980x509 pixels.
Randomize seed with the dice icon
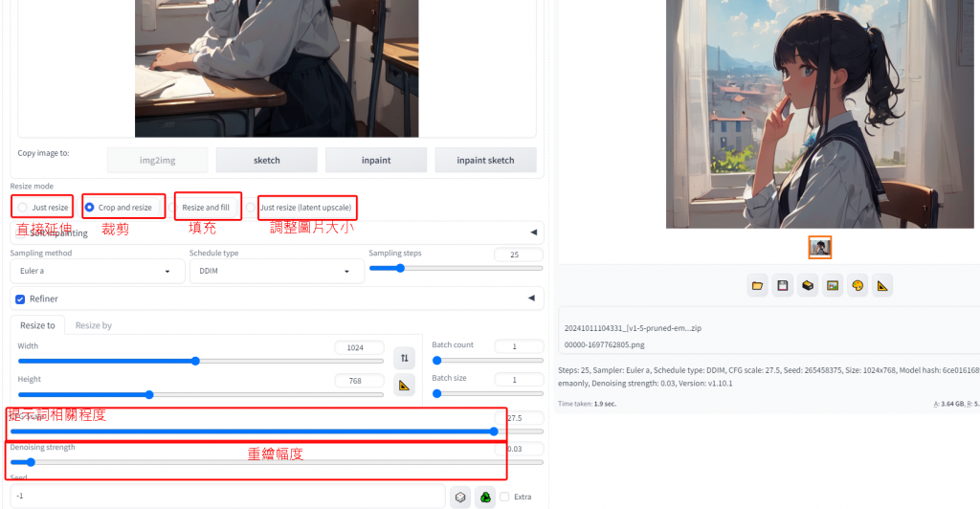click(460, 498)
